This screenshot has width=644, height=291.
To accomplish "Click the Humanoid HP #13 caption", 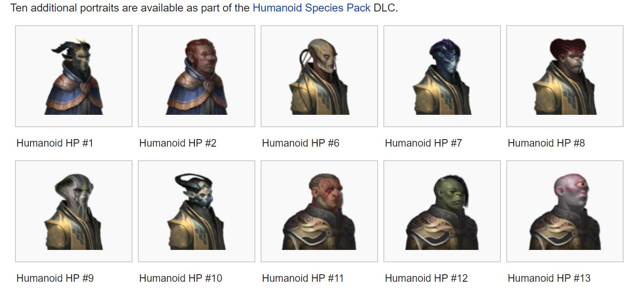I will [549, 278].
